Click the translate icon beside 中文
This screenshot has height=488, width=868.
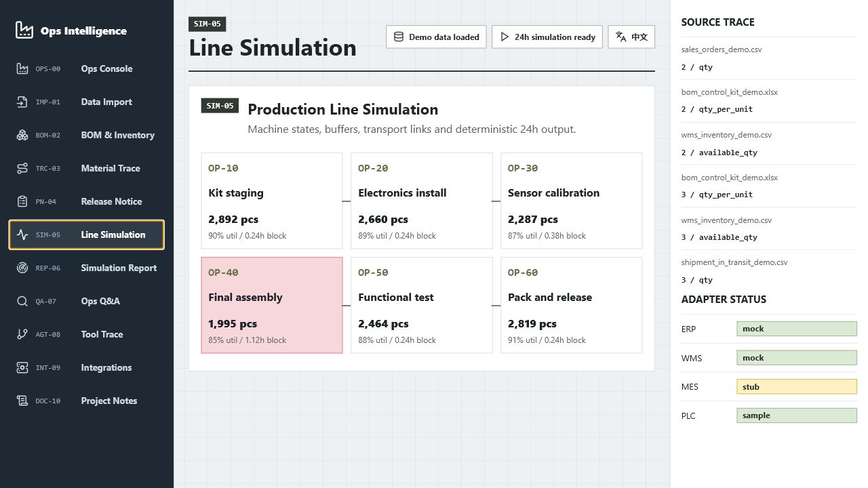(621, 37)
